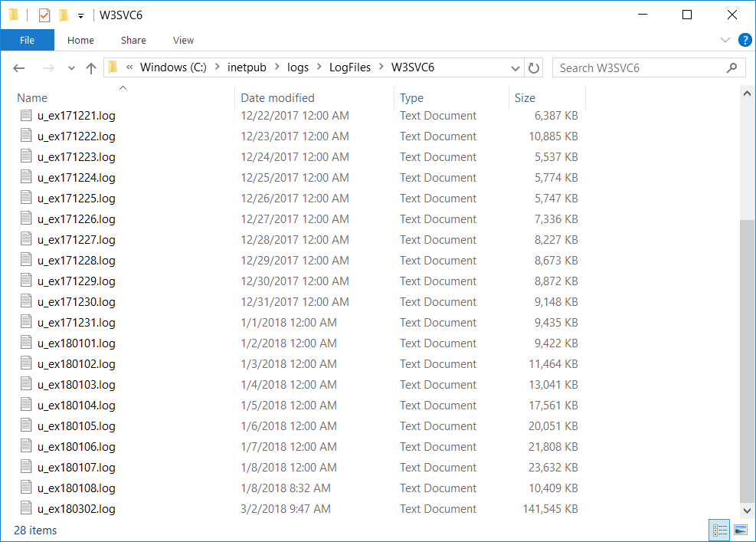Expand the ribbon with the chevron
Image resolution: width=756 pixels, height=542 pixels.
[725, 40]
